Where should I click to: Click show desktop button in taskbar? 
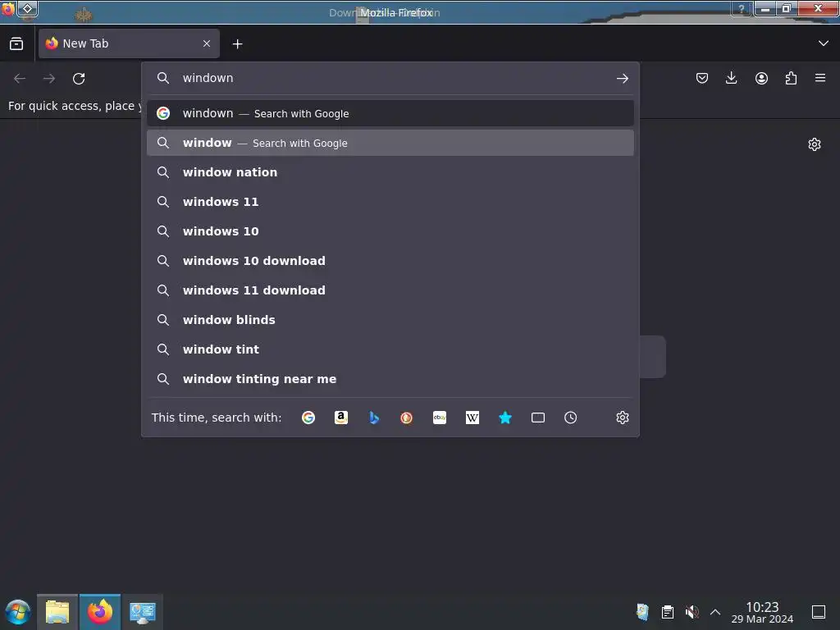point(819,612)
